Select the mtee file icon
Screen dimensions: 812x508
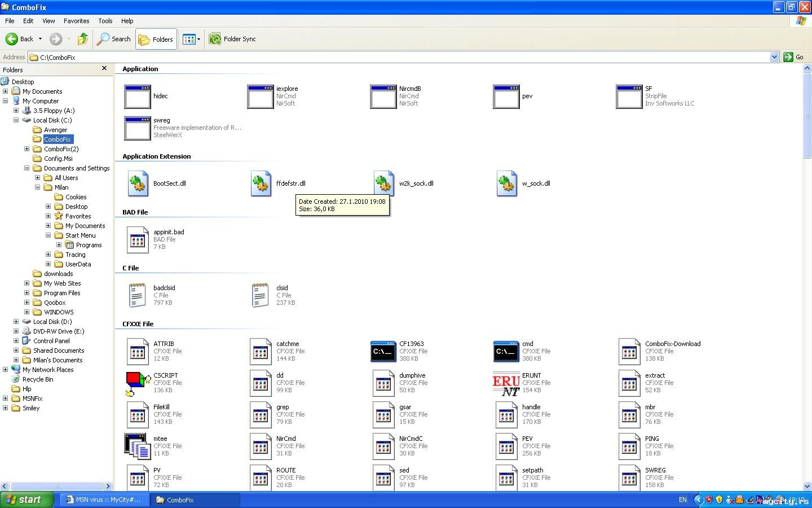pyautogui.click(x=137, y=446)
